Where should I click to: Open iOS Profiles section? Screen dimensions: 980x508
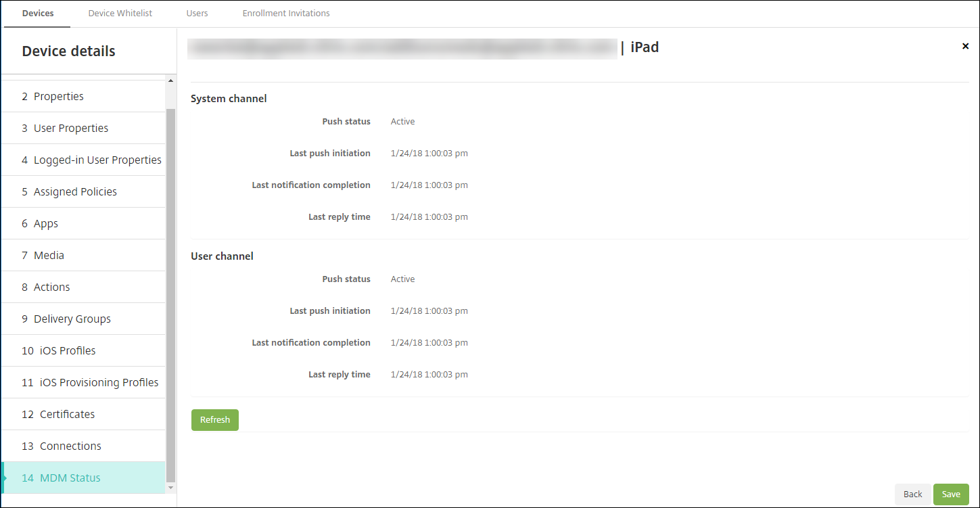83,350
